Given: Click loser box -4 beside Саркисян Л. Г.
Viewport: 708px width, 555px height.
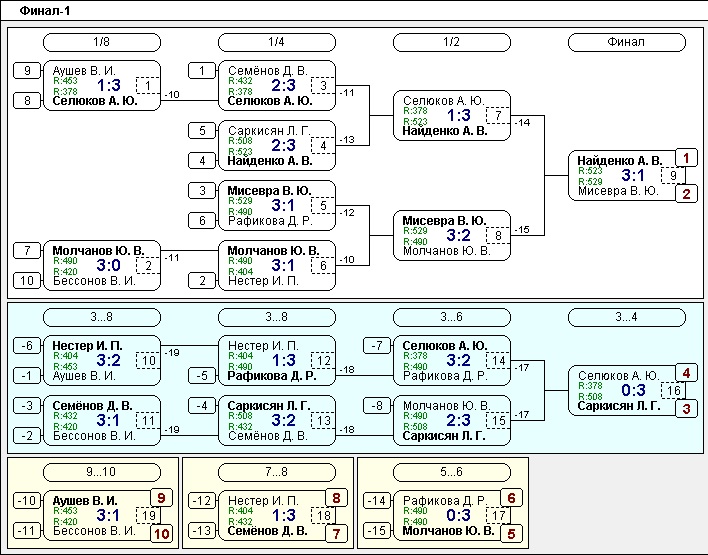Looking at the screenshot, I should click(x=202, y=406).
